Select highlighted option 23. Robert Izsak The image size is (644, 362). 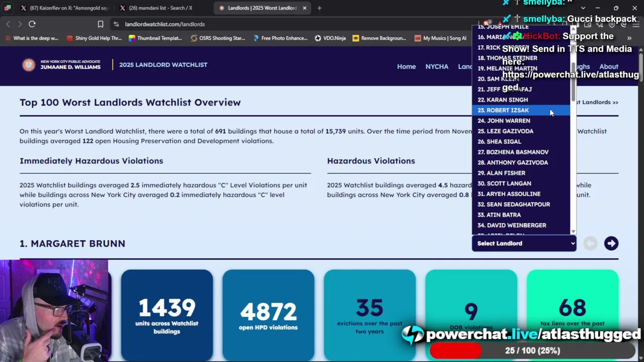pos(521,110)
